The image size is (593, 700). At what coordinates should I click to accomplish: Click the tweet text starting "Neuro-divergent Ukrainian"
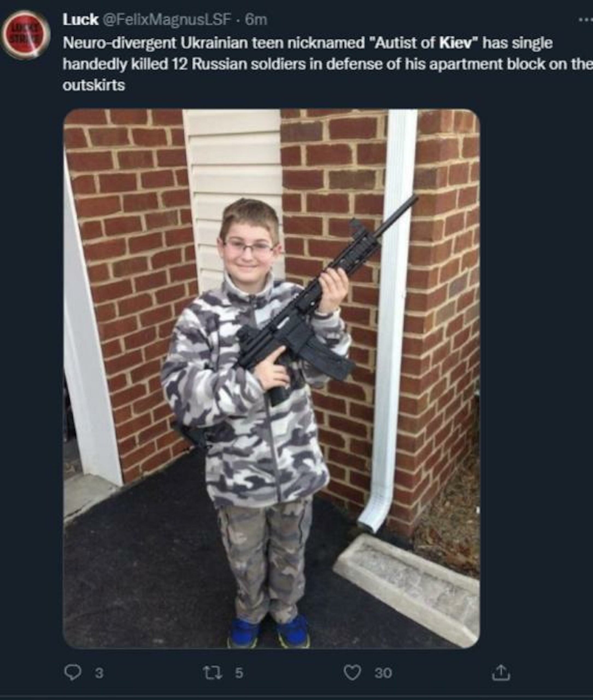point(328,64)
